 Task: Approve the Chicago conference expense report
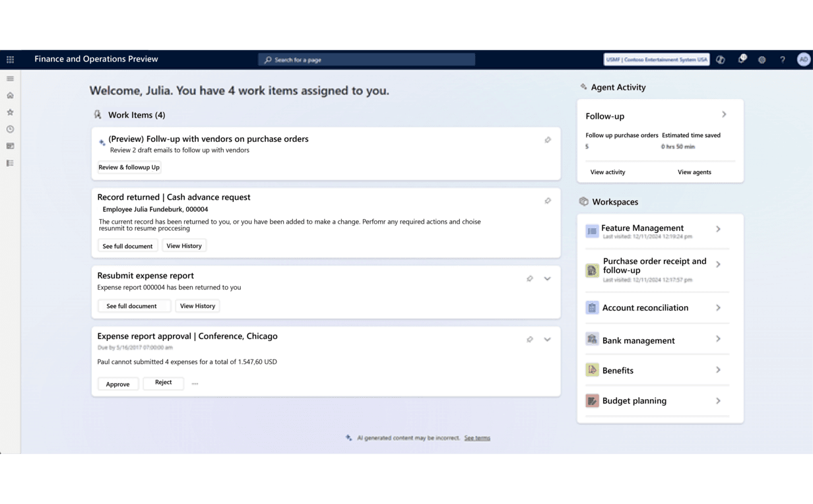(118, 384)
